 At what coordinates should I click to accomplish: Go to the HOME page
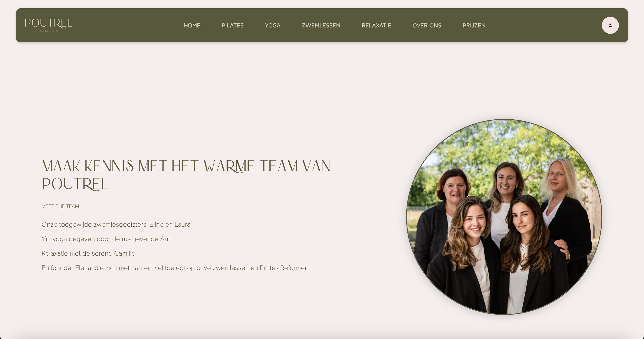192,26
